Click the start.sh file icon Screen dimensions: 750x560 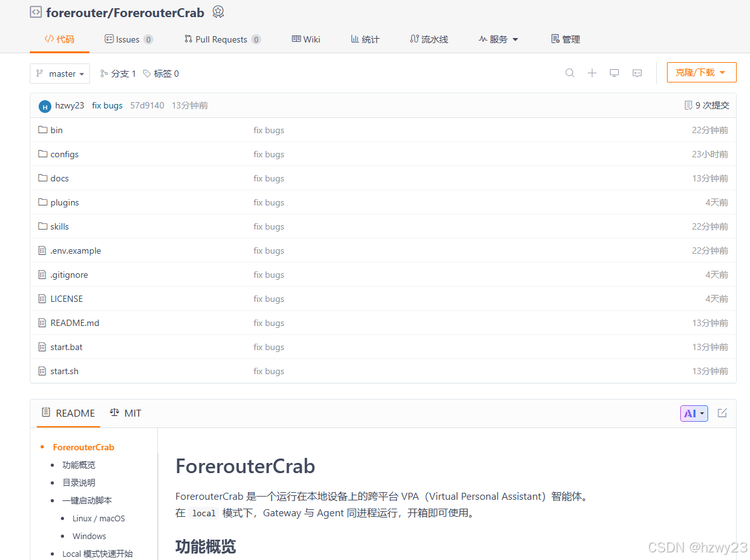tap(42, 371)
